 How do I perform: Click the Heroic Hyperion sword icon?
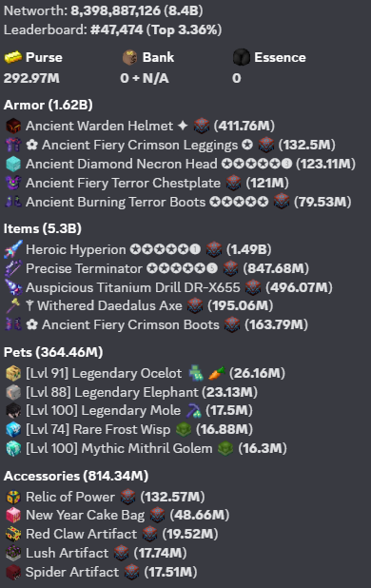tap(13, 249)
